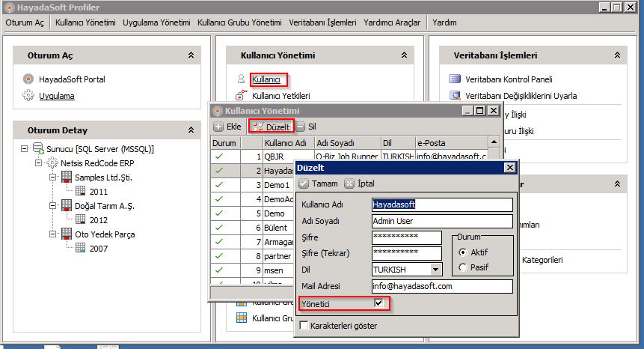
Task: Click the Düzelt edit button
Action: point(271,127)
